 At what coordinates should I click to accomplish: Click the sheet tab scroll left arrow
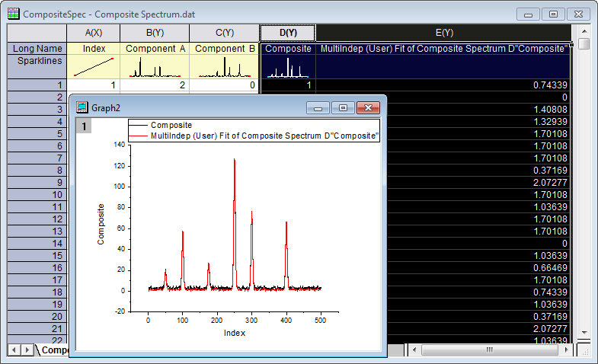pyautogui.click(x=14, y=350)
